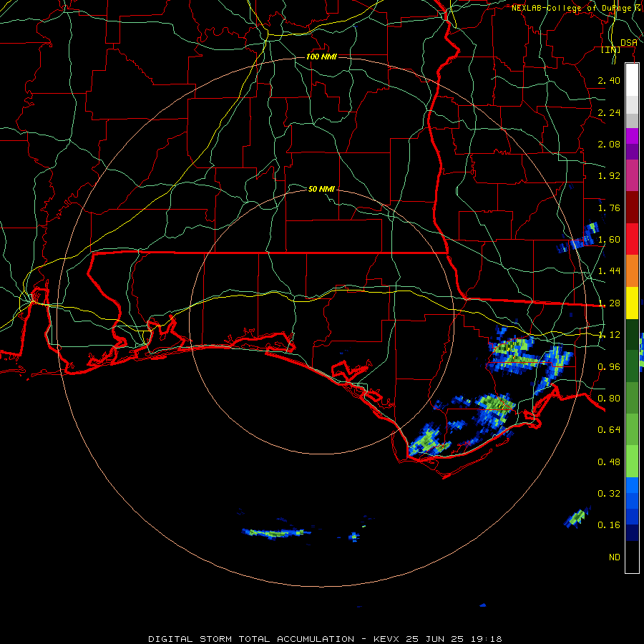Click the dark red swatch in the legend
This screenshot has width=644, height=644.
click(x=632, y=207)
